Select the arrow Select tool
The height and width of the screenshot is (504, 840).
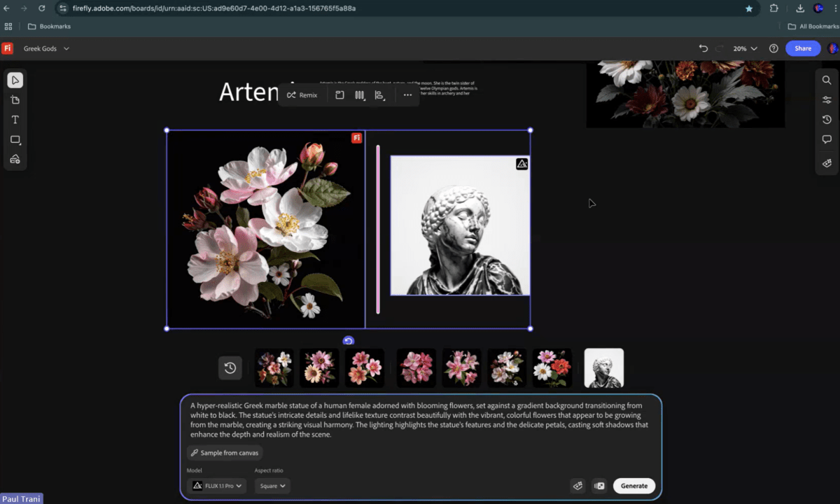[x=15, y=80]
